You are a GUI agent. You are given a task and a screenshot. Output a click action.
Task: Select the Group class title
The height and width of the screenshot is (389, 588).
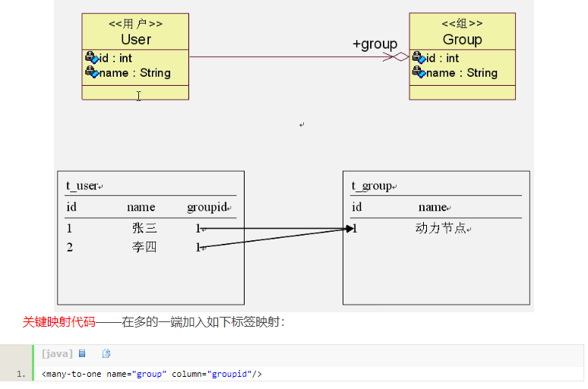click(462, 40)
